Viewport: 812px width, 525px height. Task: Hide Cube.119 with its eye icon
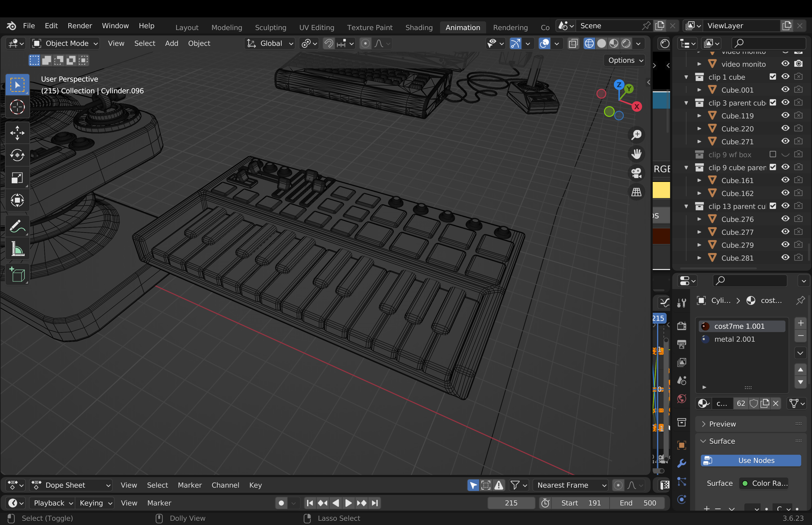[x=785, y=116]
